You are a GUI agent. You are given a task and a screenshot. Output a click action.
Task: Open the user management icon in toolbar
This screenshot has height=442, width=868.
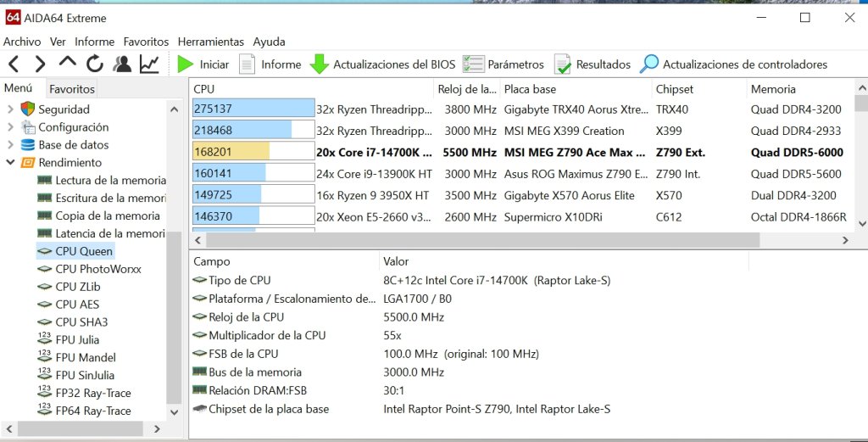(x=122, y=64)
